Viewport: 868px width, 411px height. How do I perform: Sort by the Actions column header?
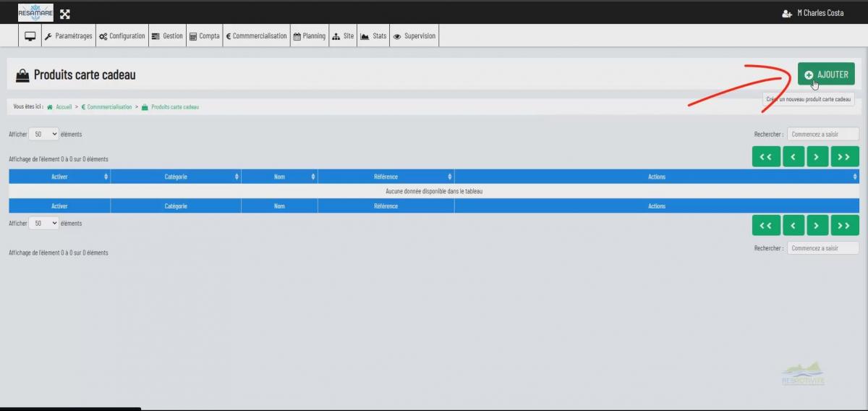click(x=657, y=177)
